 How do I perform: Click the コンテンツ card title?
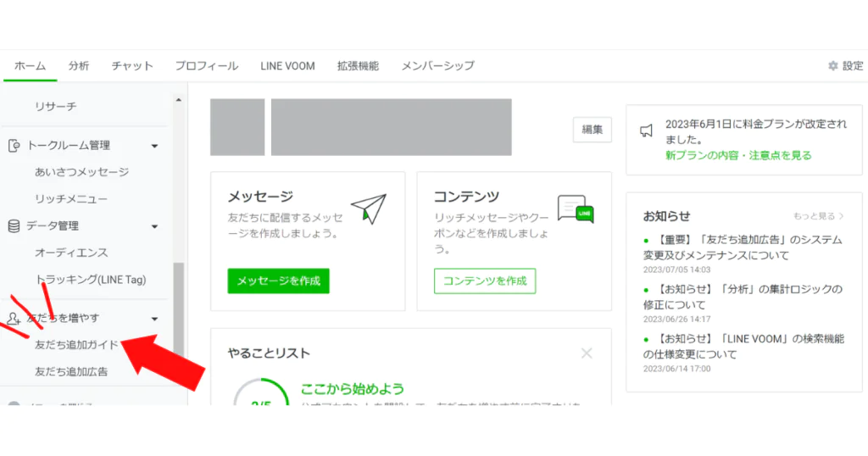(467, 197)
